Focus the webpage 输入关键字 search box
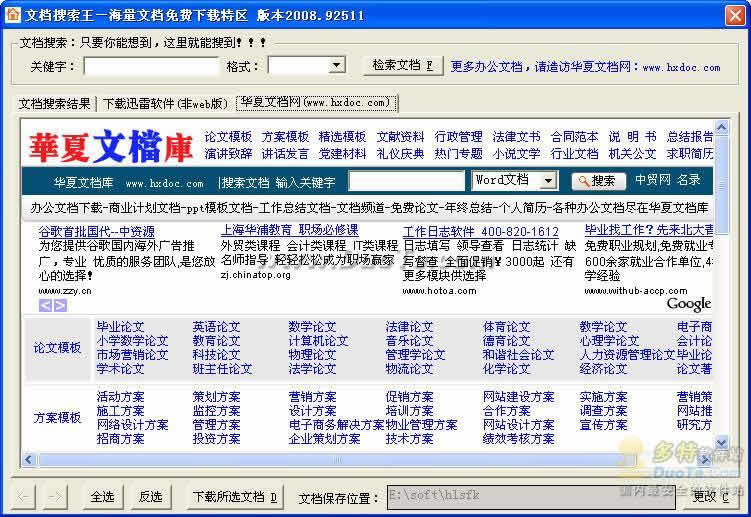 click(407, 181)
